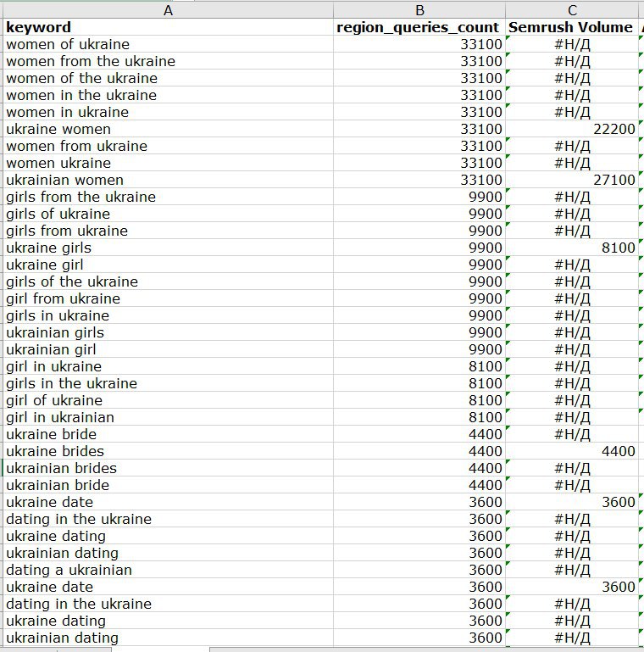Screen dimensions: 644x652
Task: Click #Н/Д error in 'women of ukraine' row
Action: tap(572, 44)
